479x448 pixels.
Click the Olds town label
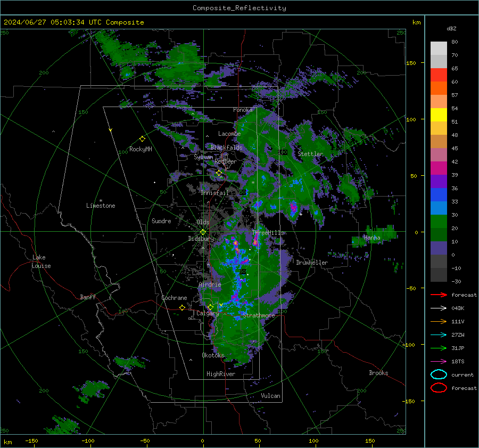tap(203, 222)
